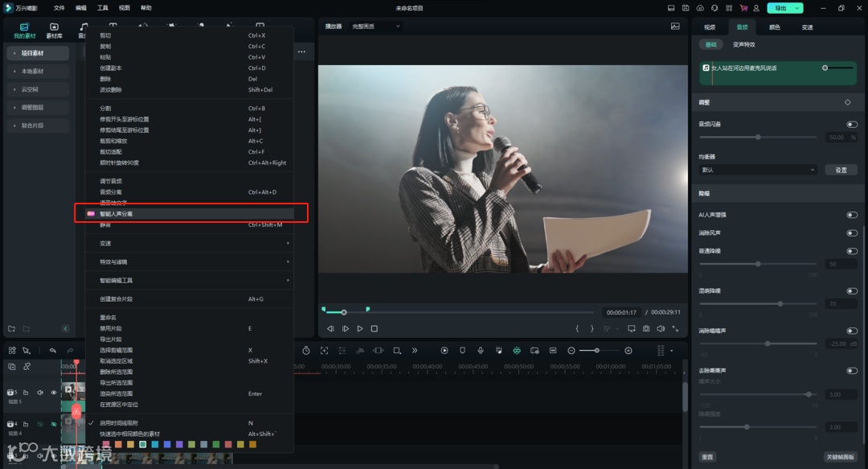Screen dimensions: 868x469
Task: Toggle the 普通降噪 denoise switch
Action: coord(852,251)
